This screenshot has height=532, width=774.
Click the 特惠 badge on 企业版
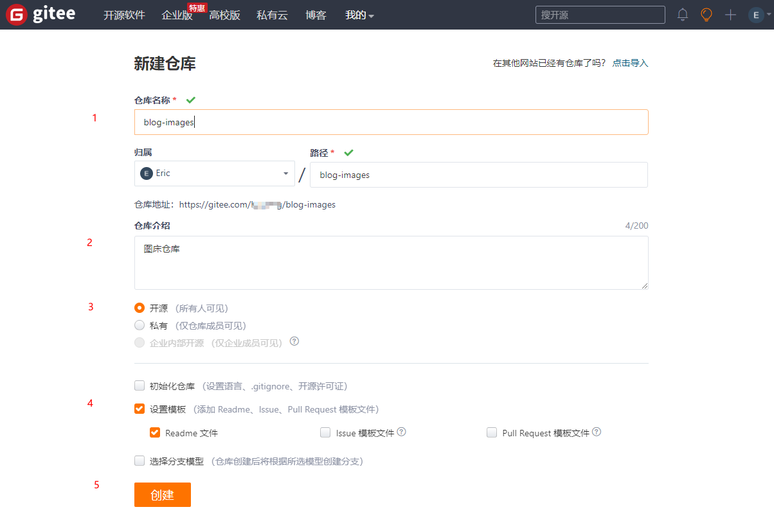[x=197, y=8]
